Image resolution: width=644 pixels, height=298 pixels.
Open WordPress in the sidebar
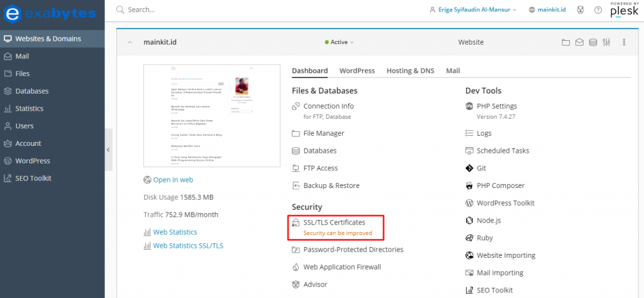52,161
